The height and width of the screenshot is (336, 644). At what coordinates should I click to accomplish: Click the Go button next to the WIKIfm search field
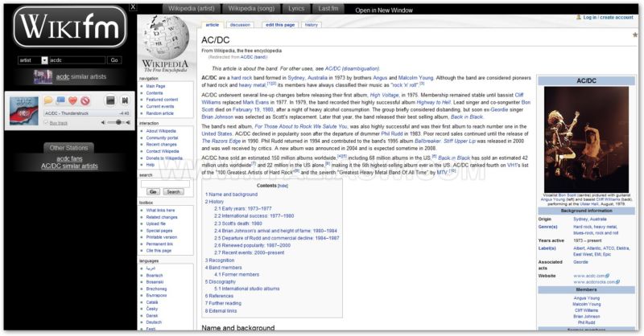[114, 60]
